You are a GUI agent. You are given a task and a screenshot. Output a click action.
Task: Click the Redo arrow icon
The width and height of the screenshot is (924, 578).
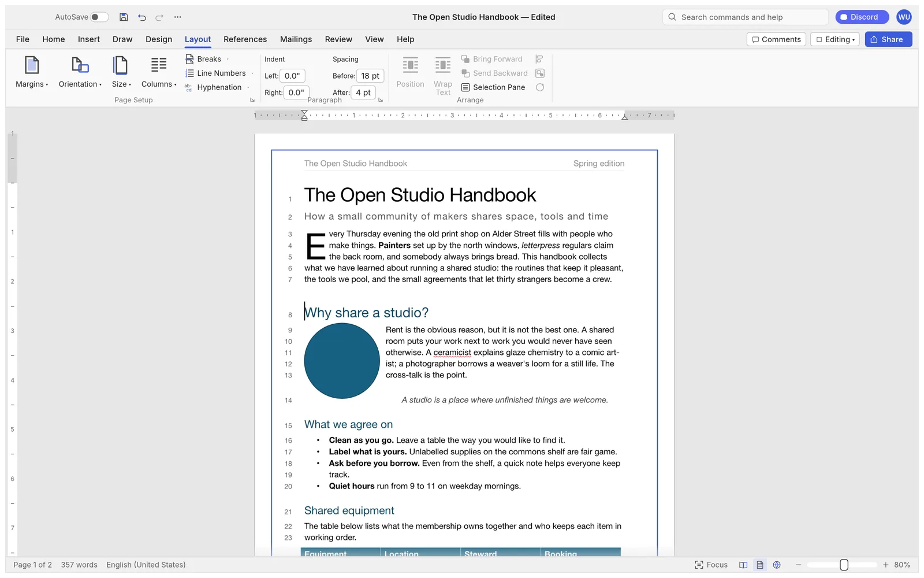[x=159, y=17]
